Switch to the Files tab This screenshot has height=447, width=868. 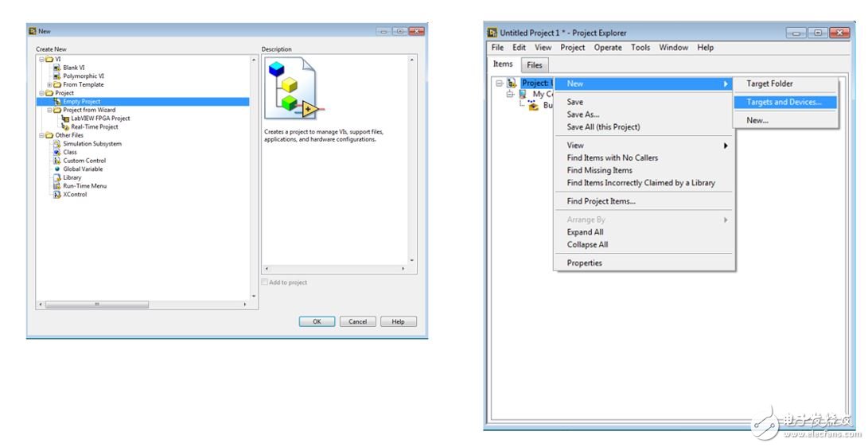point(535,65)
